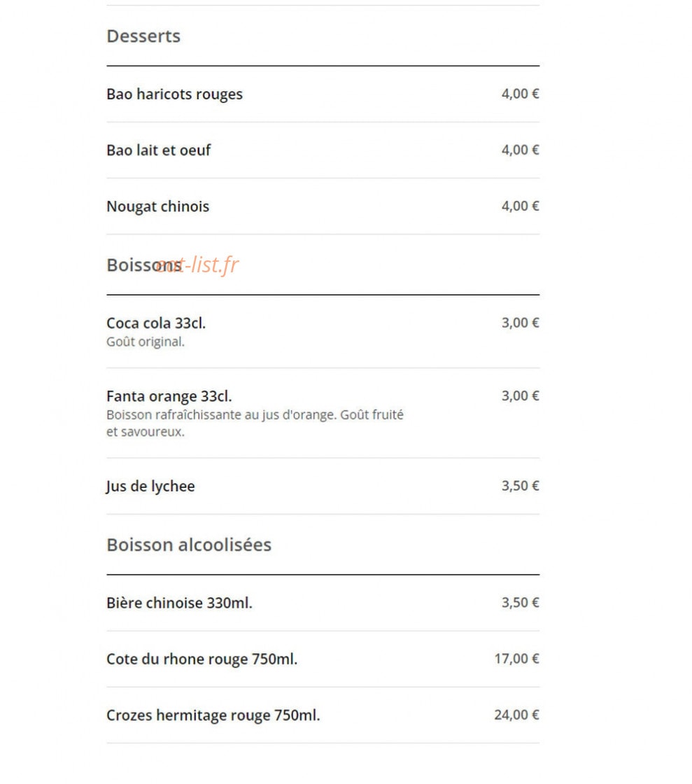This screenshot has width=692, height=784.
Task: Select Cote du rhone rouge 750ml.
Action: click(x=323, y=659)
